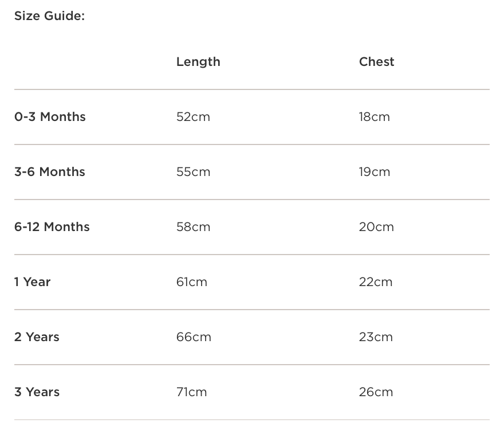
Task: Click the 0-3 Months row label
Action: (50, 117)
